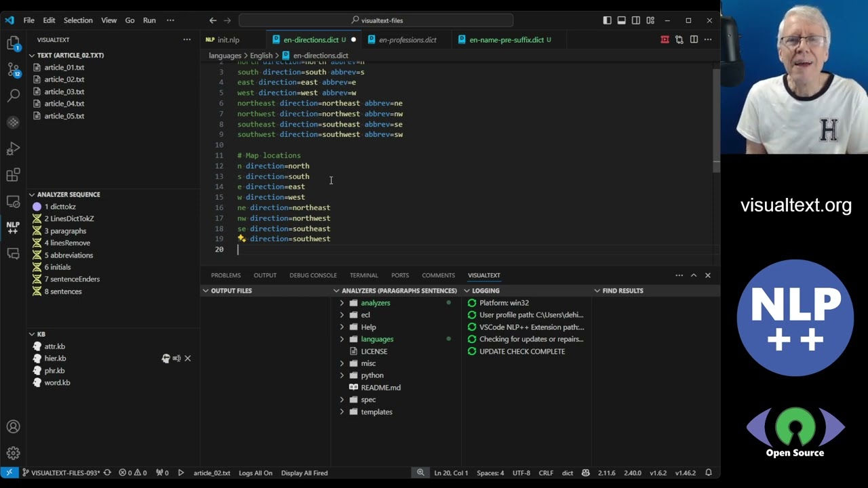868x488 pixels.
Task: Click the command center search box
Action: click(376, 20)
